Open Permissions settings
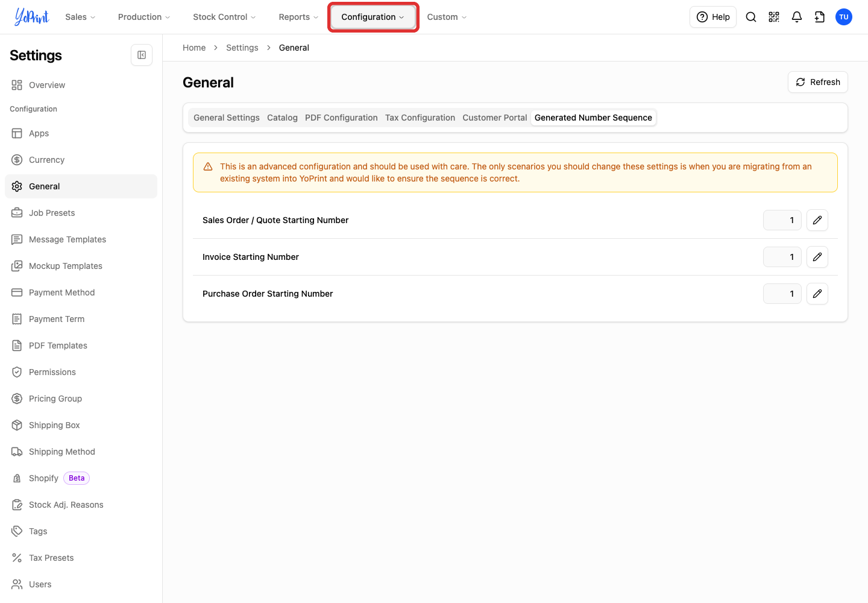 click(x=81, y=372)
